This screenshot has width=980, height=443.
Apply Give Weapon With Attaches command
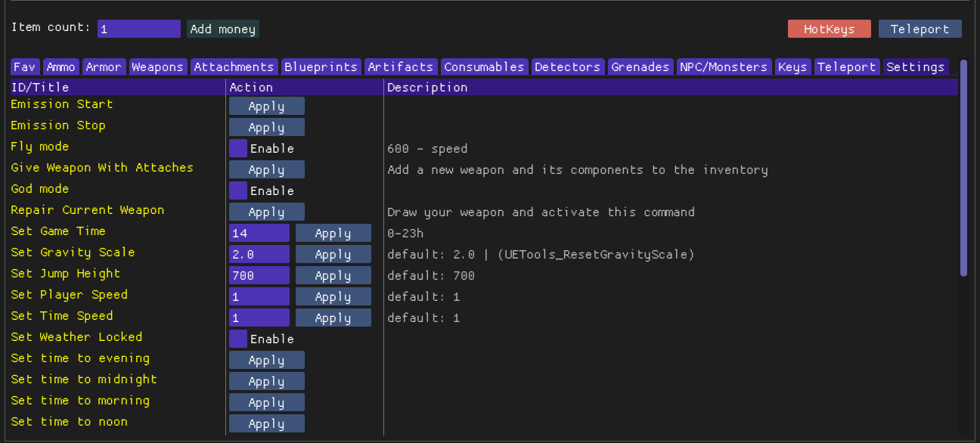[x=266, y=169]
